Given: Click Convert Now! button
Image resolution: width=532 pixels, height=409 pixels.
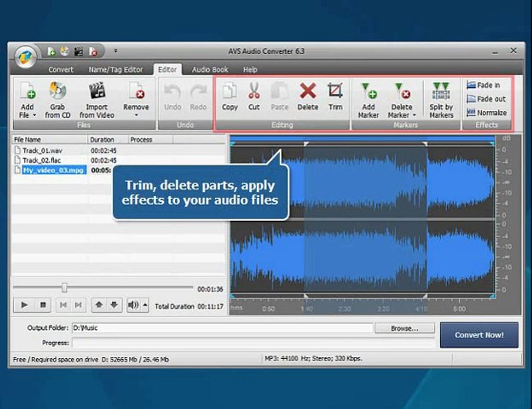Looking at the screenshot, I should (x=479, y=335).
